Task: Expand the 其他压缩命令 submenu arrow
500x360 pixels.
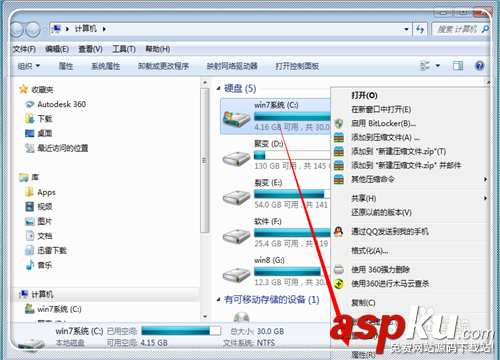Action: (x=486, y=179)
